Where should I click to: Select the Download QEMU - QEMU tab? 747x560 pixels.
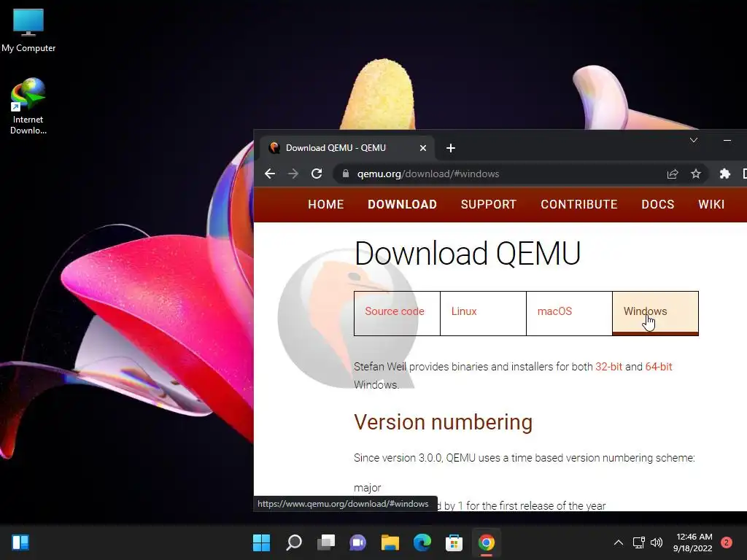(x=347, y=148)
